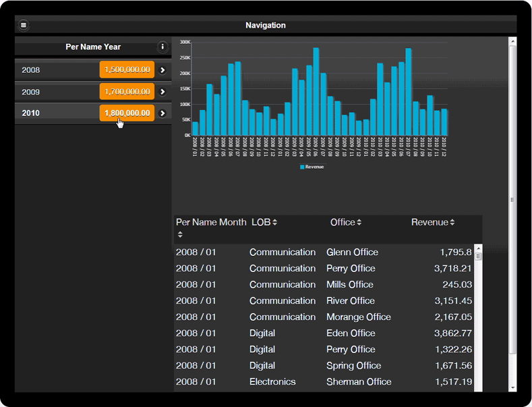Click the info icon beside Per Name Year
532x407 pixels.
click(x=162, y=47)
